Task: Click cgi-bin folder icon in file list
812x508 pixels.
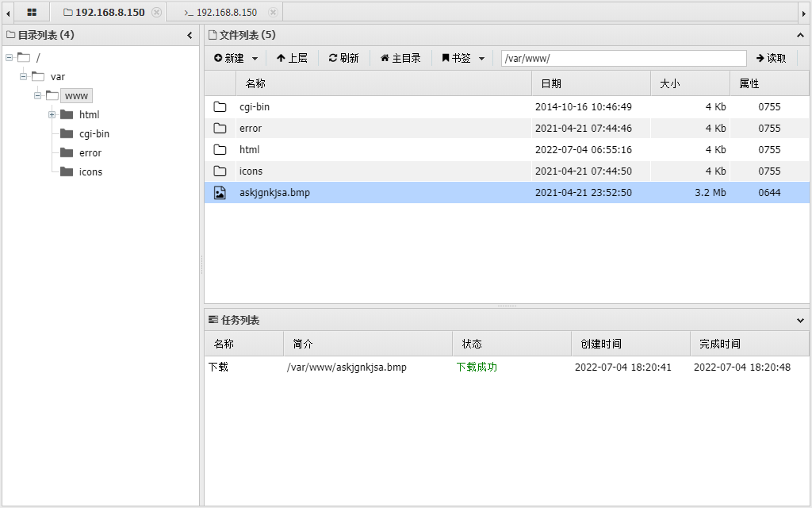Action: tap(220, 107)
